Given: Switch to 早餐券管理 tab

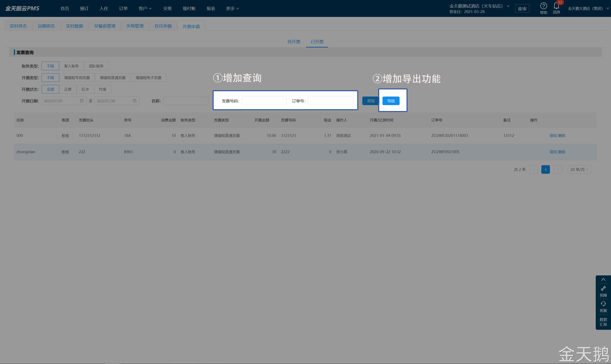Looking at the screenshot, I should (x=105, y=26).
